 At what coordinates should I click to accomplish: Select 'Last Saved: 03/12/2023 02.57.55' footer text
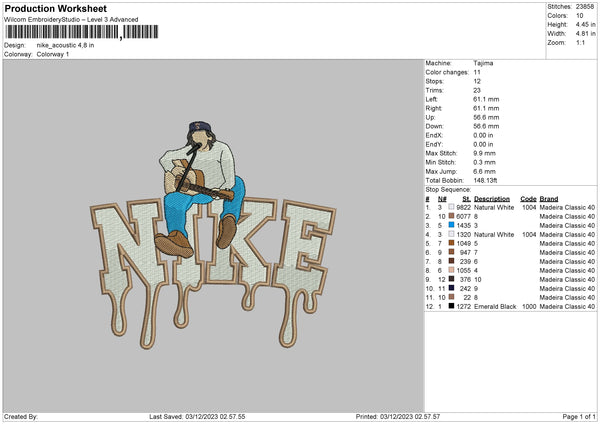(197, 416)
